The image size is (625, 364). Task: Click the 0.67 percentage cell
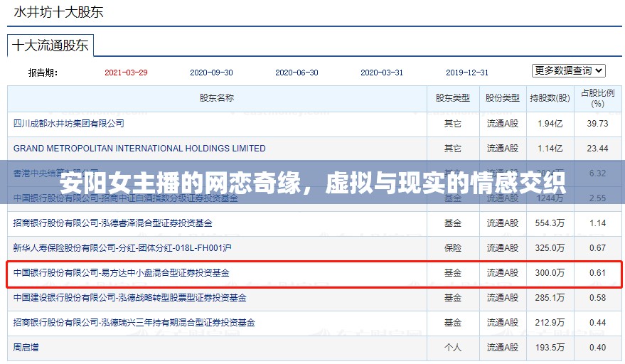coord(597,247)
